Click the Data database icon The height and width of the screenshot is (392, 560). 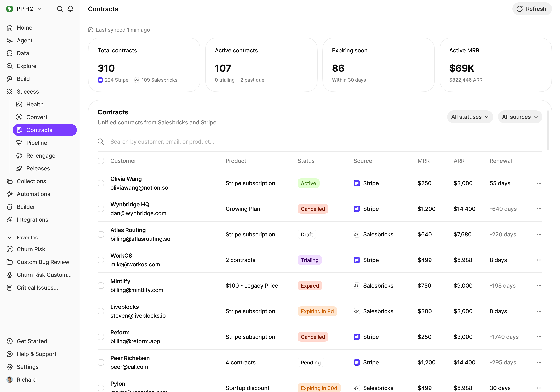[9, 53]
